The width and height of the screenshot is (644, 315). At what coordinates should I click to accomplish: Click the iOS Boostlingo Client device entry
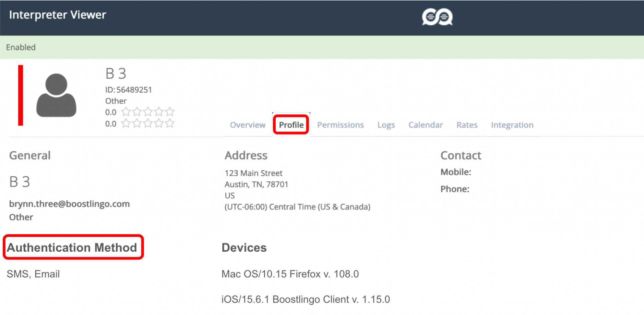(x=306, y=299)
